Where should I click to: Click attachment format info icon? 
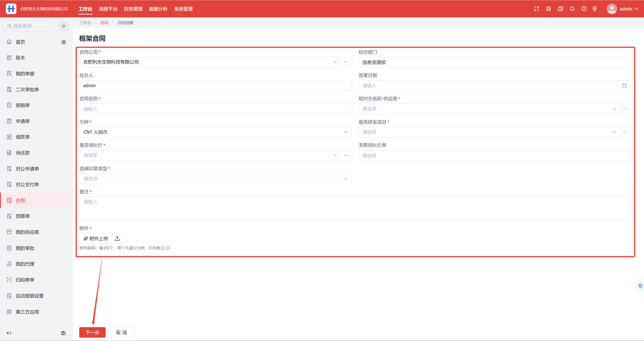pos(168,248)
